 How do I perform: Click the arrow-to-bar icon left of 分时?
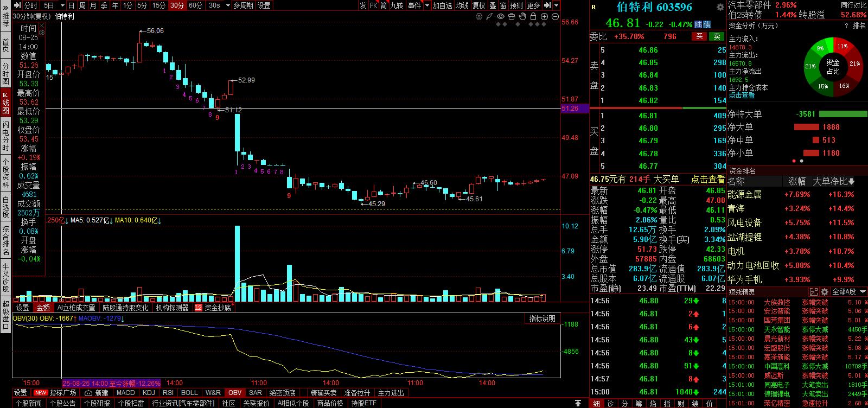[17, 5]
